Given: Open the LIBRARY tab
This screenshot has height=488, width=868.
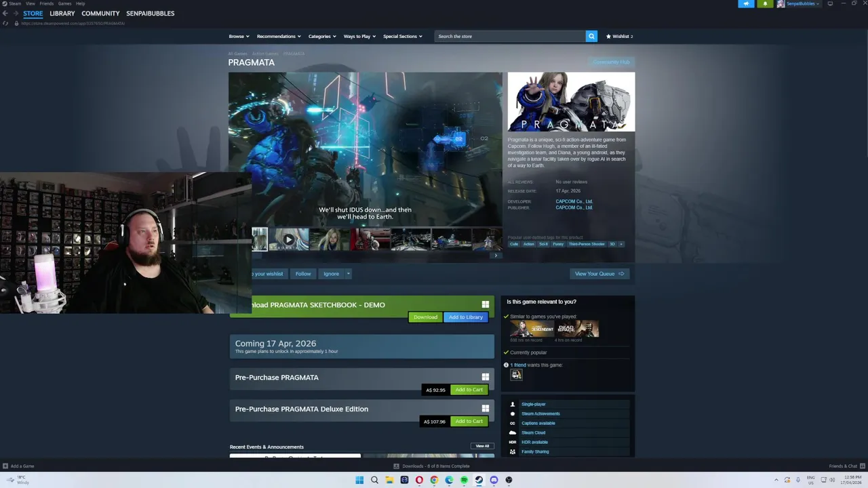Looking at the screenshot, I should point(62,14).
